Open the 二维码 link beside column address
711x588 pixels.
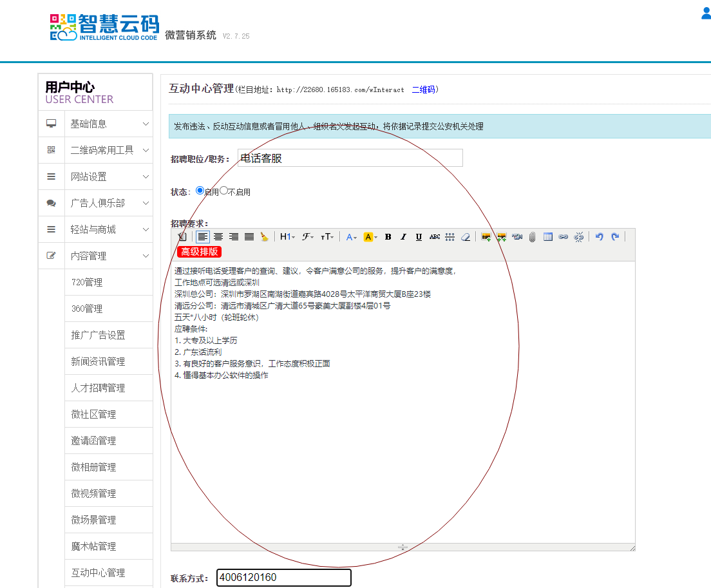[423, 90]
